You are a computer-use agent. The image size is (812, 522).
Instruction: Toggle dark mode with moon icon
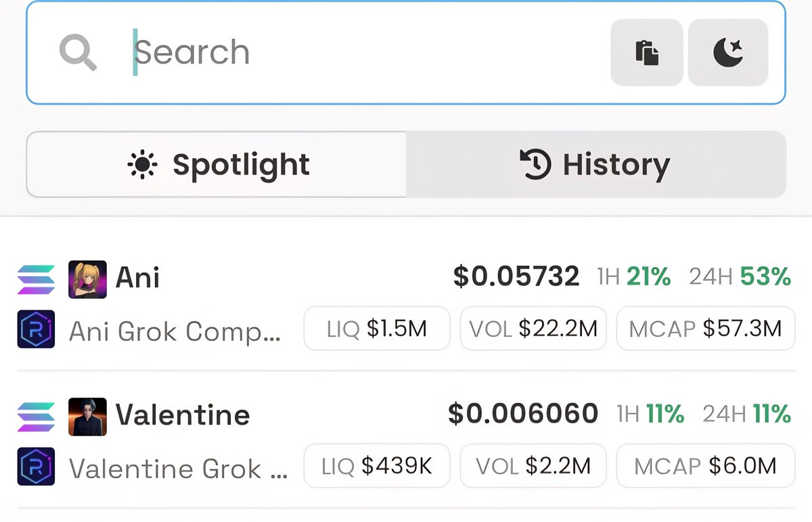728,53
